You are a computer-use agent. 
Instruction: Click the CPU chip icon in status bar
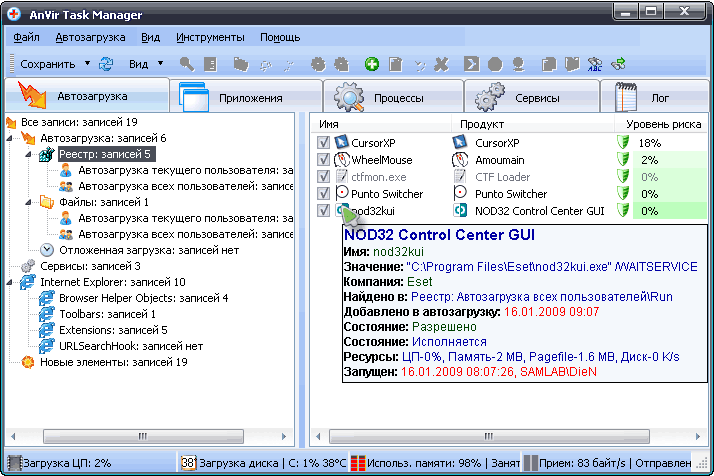[x=14, y=463]
